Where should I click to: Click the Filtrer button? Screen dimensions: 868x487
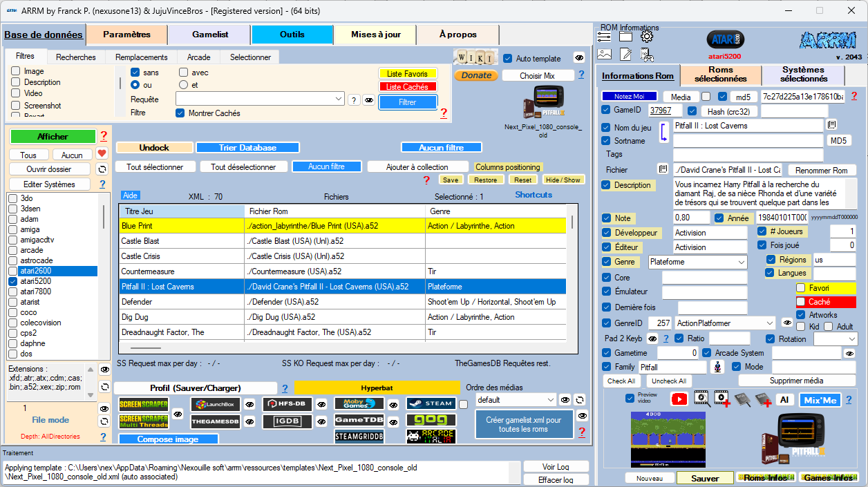pos(408,102)
